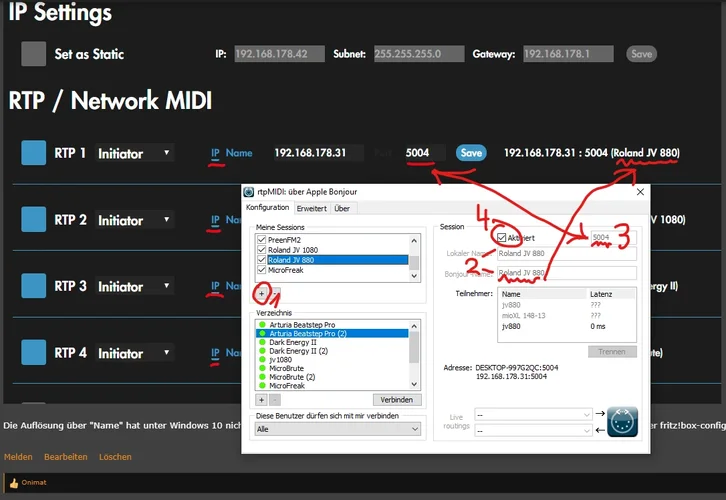Select the IP option in the RTP 3 row
The image size is (726, 500).
[215, 286]
